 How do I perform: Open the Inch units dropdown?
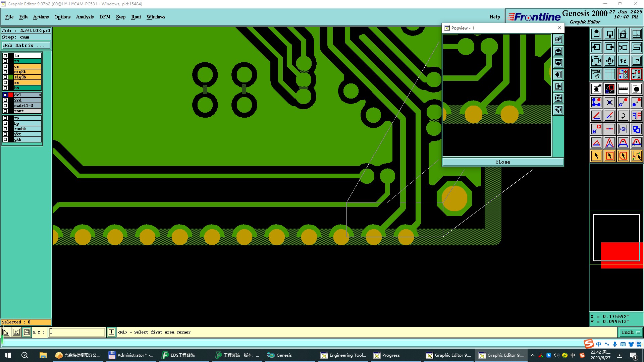tap(631, 332)
